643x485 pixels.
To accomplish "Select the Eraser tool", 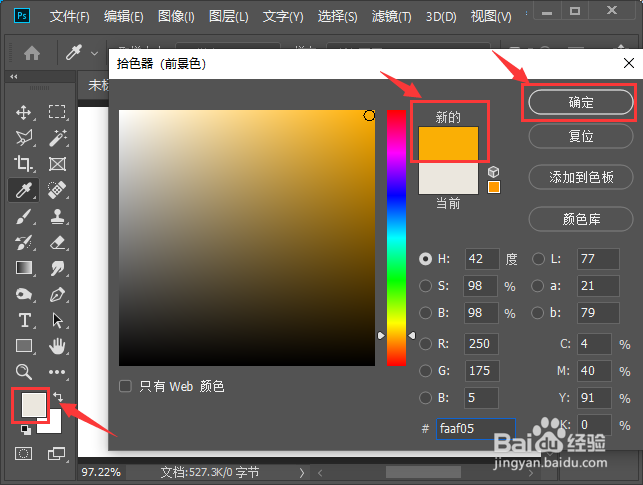I will tap(57, 242).
